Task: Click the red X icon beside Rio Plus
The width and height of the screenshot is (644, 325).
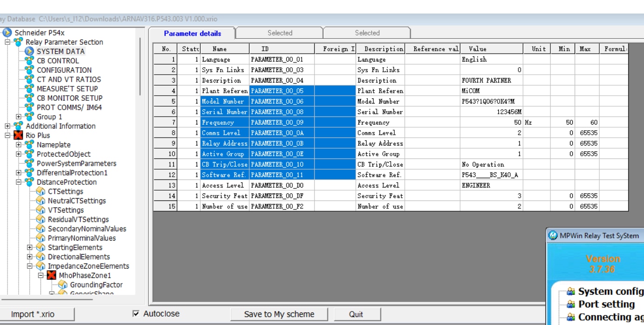Action: tap(18, 135)
